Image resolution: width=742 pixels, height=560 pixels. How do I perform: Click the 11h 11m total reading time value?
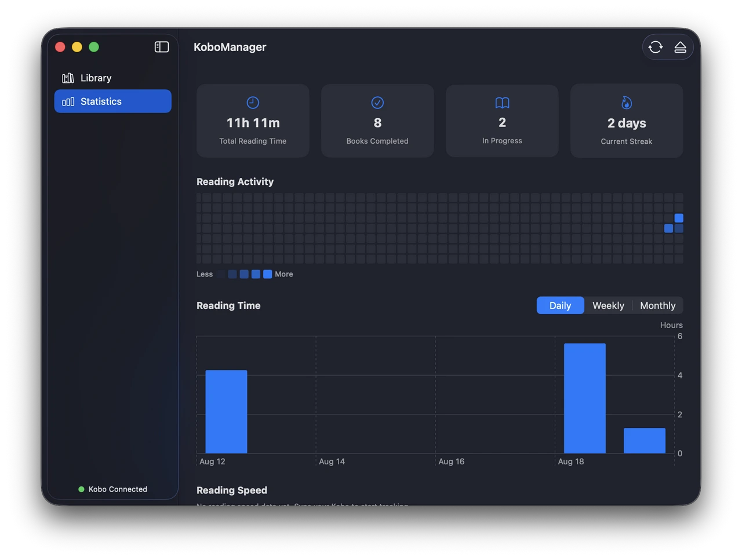point(253,123)
